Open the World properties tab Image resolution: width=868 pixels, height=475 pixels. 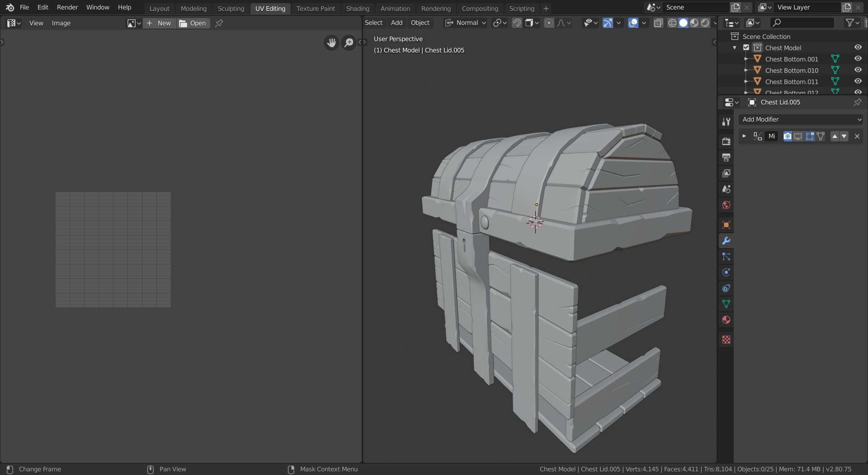point(726,205)
